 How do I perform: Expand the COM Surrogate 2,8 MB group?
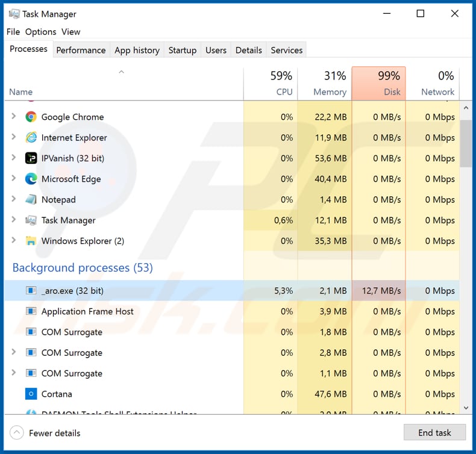pos(13,352)
